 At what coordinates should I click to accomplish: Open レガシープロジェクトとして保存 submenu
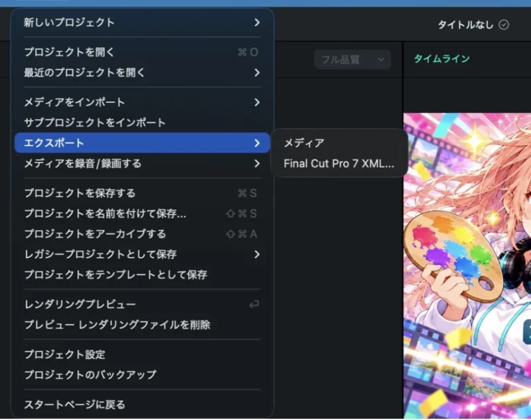[142, 254]
